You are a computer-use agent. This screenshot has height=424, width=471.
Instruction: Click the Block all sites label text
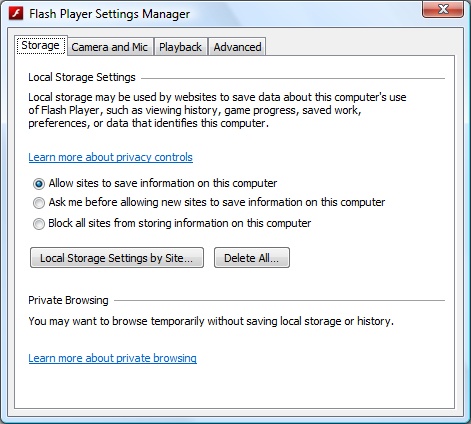(x=180, y=223)
